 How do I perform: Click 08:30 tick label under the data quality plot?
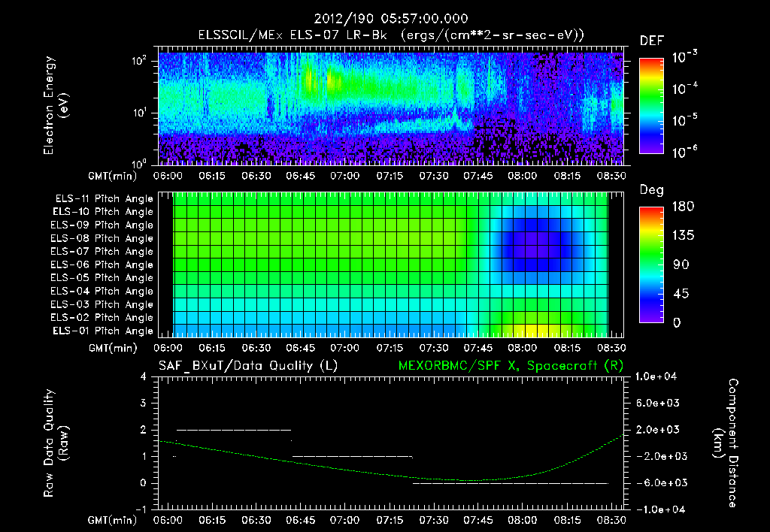coord(611,520)
